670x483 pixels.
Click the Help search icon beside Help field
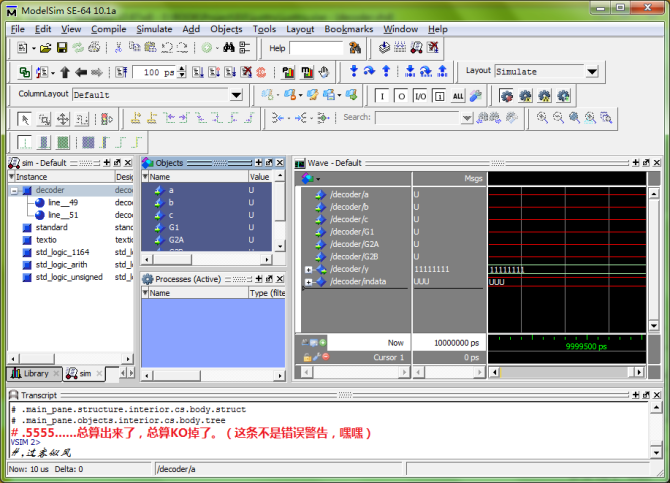pyautogui.click(x=355, y=48)
